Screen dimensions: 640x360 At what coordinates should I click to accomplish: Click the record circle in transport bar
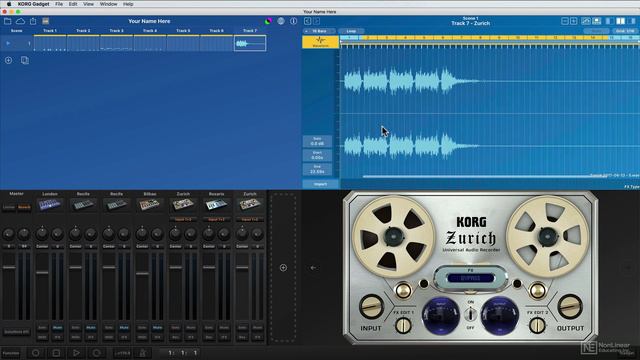click(x=36, y=353)
